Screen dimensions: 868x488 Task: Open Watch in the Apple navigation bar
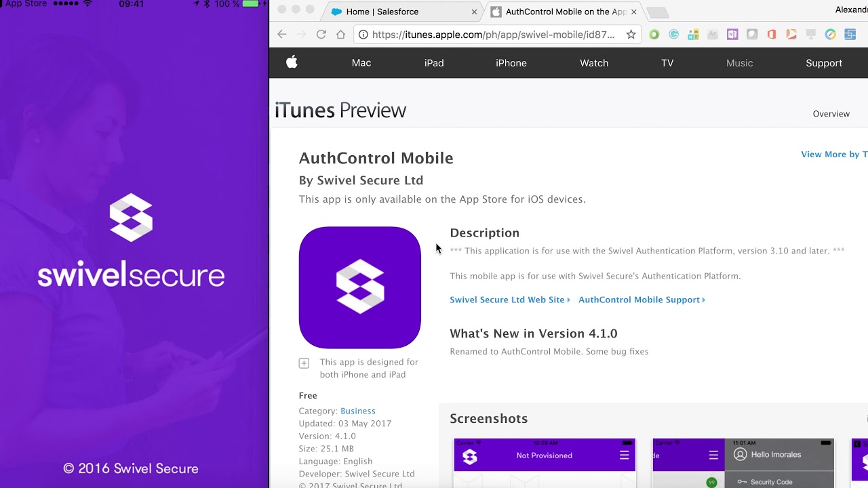(594, 63)
